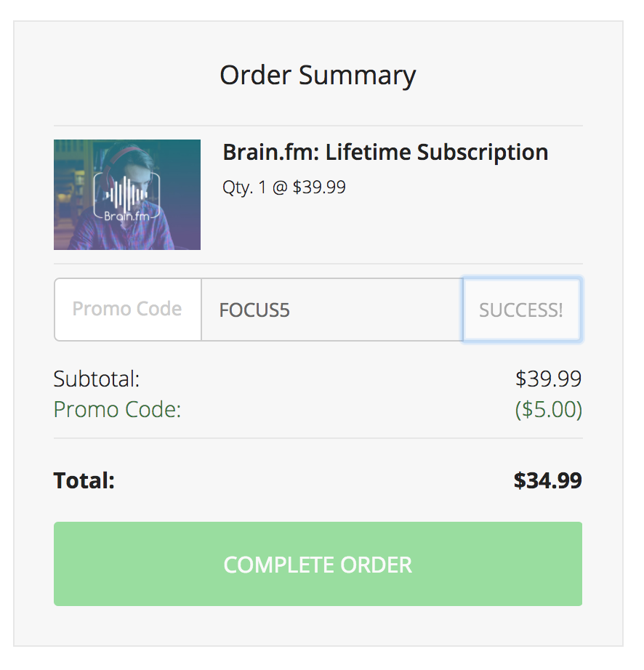
Task: Click the gray Promo Code field label
Action: (x=127, y=310)
